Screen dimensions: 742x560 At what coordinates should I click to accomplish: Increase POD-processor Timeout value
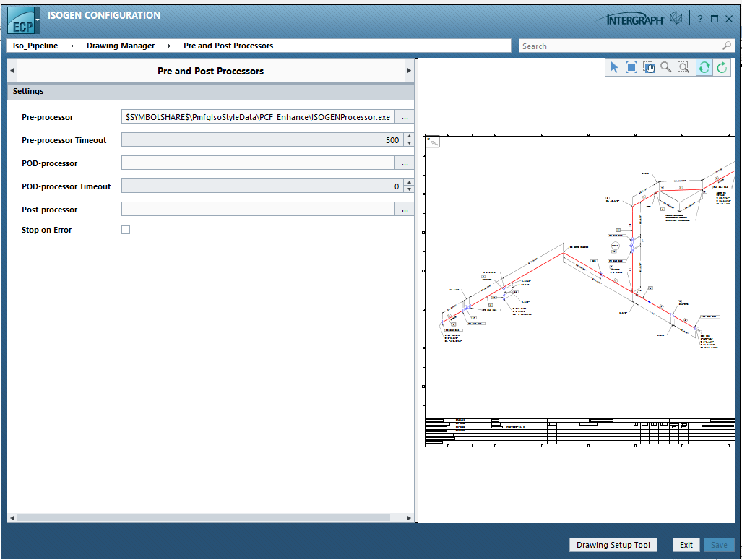coord(410,183)
